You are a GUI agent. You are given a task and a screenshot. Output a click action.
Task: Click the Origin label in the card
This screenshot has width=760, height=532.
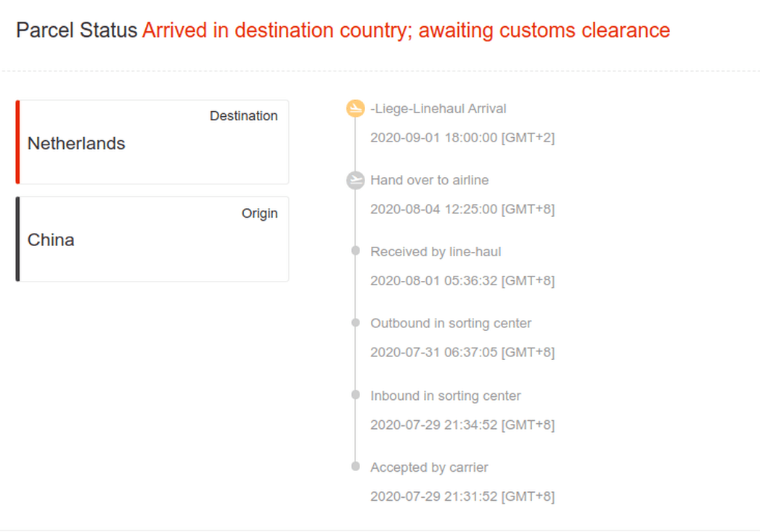(x=259, y=213)
